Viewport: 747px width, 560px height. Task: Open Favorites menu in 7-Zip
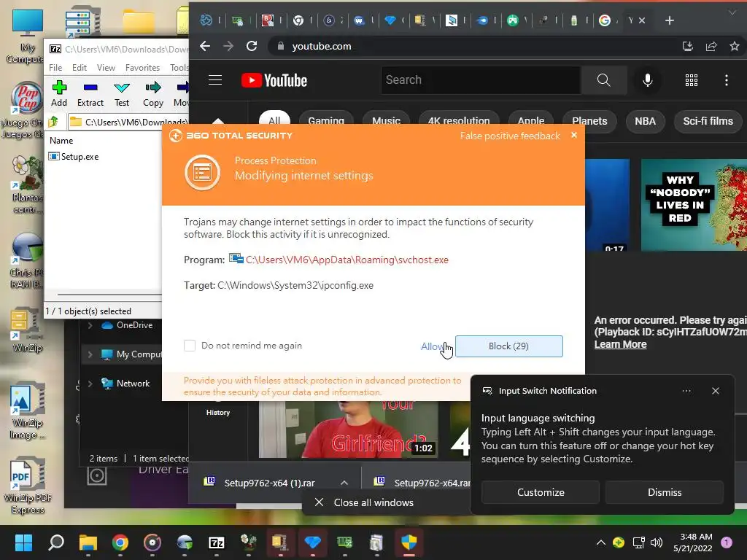pyautogui.click(x=142, y=68)
